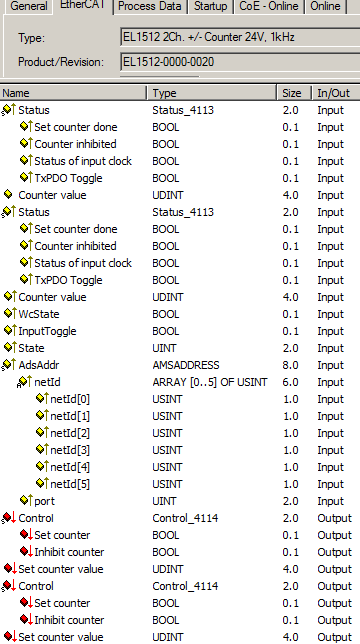Select the last Set counter value output row

(180, 637)
